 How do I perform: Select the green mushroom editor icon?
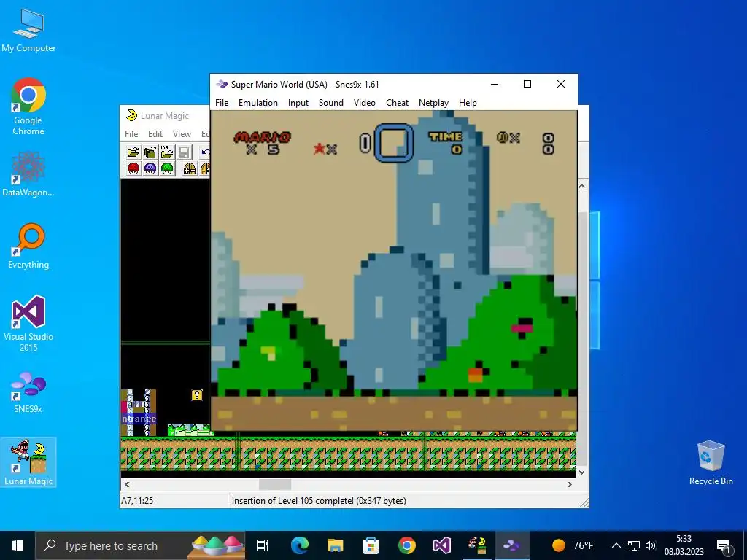[167, 168]
